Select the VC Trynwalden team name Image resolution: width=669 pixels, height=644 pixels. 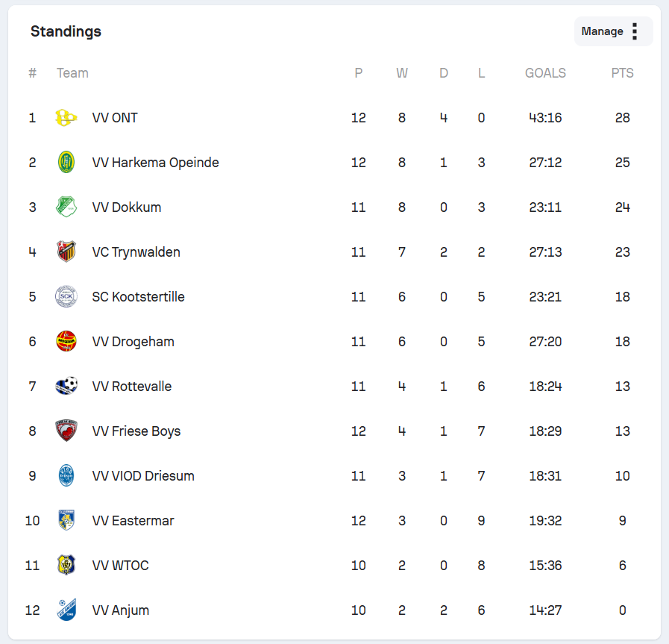pyautogui.click(x=136, y=252)
